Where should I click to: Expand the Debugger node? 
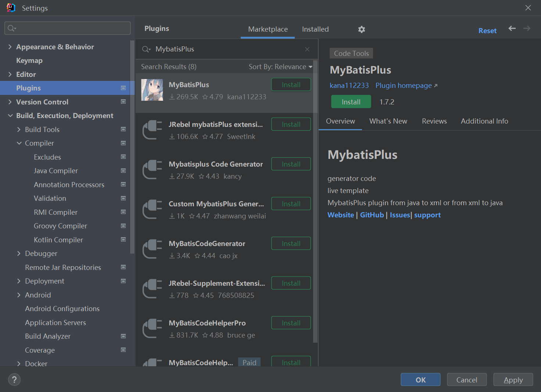pyautogui.click(x=19, y=253)
